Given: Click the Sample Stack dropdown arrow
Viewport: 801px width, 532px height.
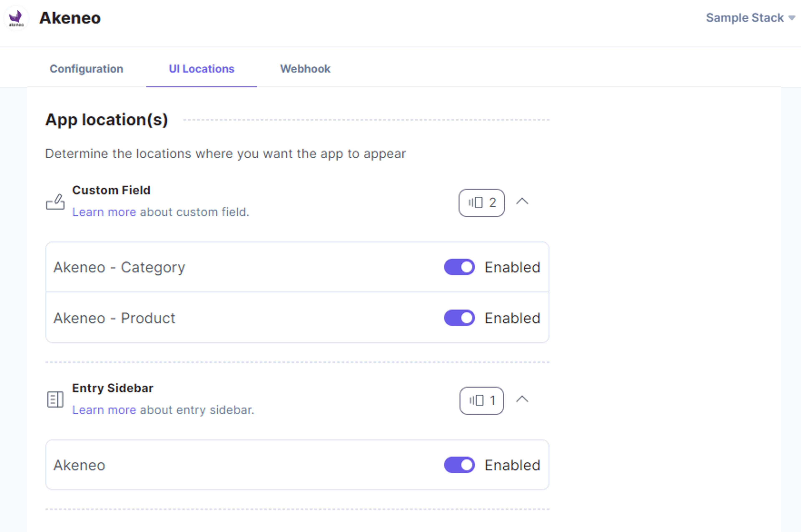Looking at the screenshot, I should pos(792,18).
